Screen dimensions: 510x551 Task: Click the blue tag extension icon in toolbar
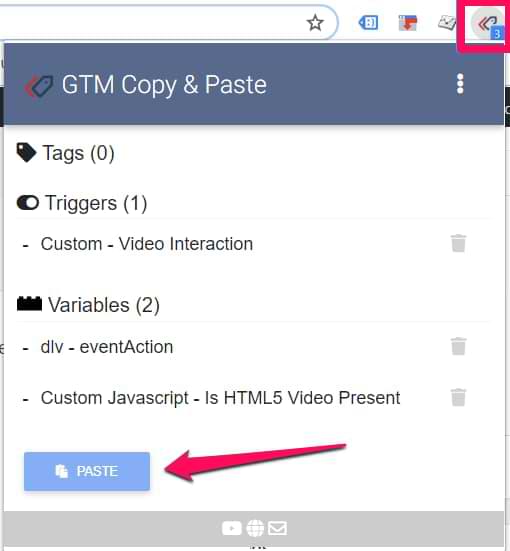tap(368, 23)
